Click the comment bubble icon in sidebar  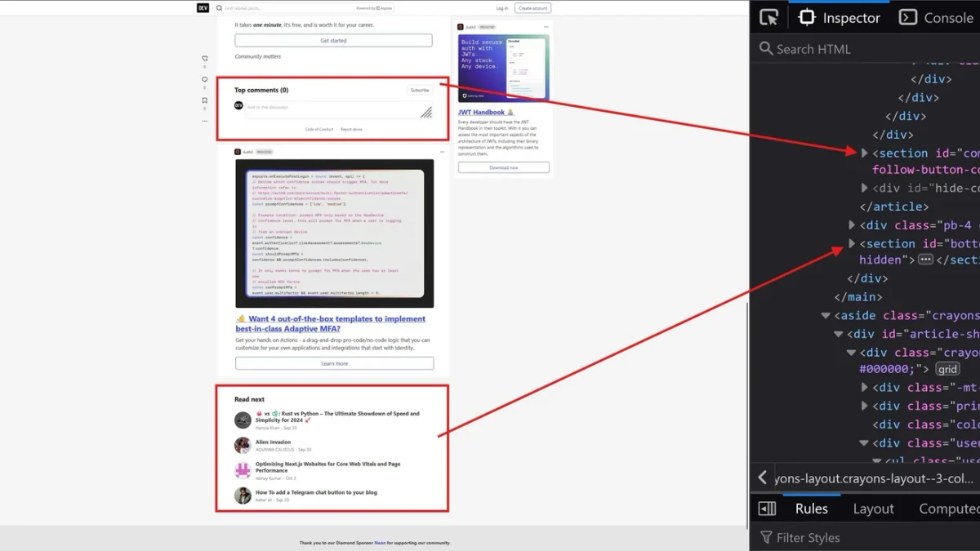pyautogui.click(x=205, y=80)
